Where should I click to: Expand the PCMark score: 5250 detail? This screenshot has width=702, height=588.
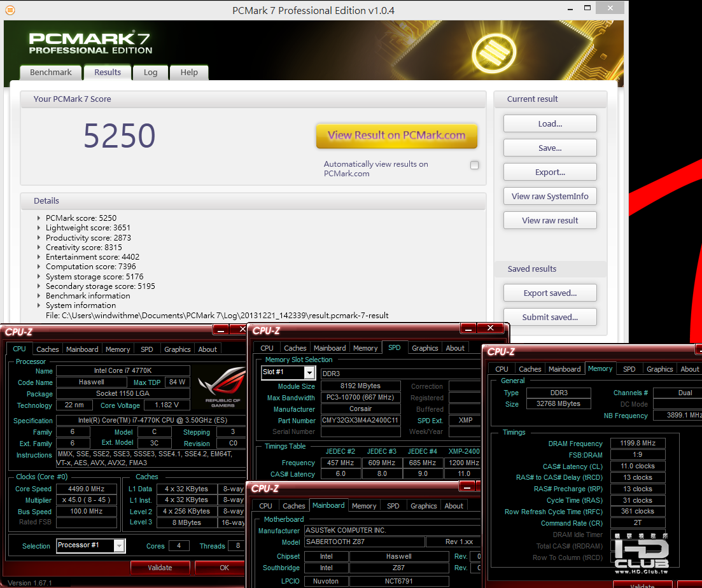click(38, 218)
